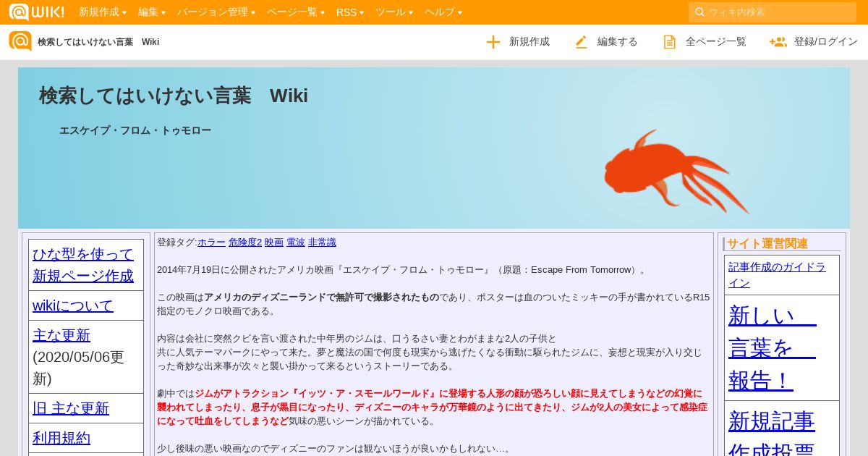Click page title エスケイプ・フロム・トゥモロー
Image resolution: width=868 pixels, height=456 pixels.
click(x=135, y=130)
